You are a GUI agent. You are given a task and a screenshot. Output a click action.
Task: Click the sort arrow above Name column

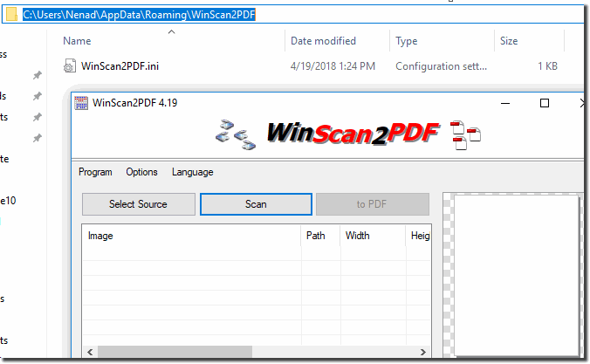(x=172, y=32)
